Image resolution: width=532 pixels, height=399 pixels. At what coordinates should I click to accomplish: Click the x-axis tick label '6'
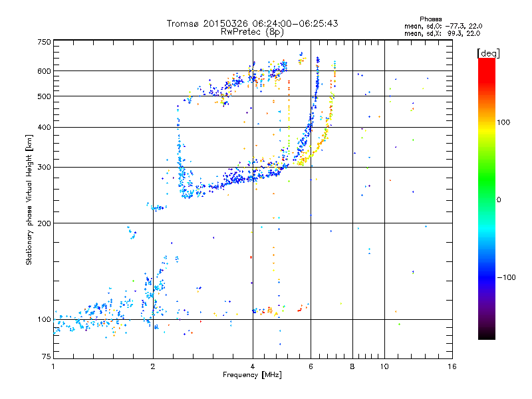(x=311, y=366)
